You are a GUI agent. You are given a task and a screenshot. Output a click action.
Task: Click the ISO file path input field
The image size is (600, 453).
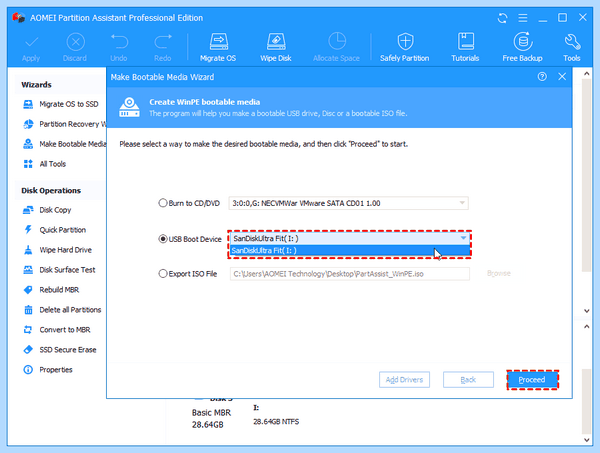349,274
